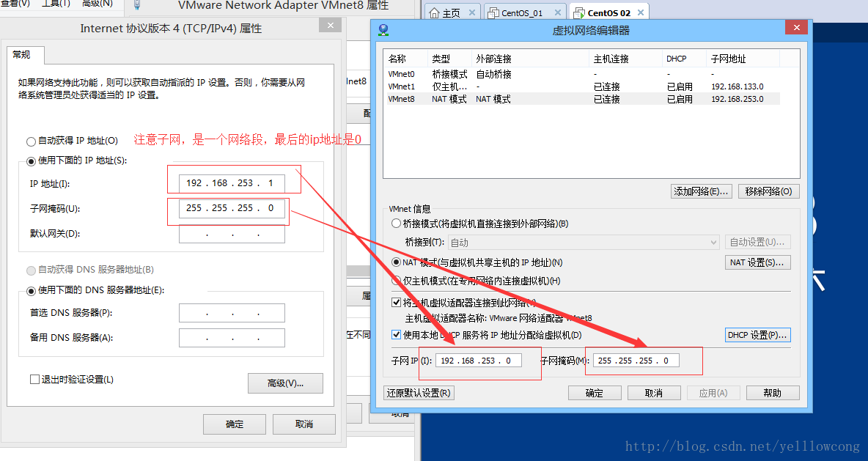The width and height of the screenshot is (868, 461).
Task: Click the Virtual Network Editor title icon
Action: pos(383,30)
